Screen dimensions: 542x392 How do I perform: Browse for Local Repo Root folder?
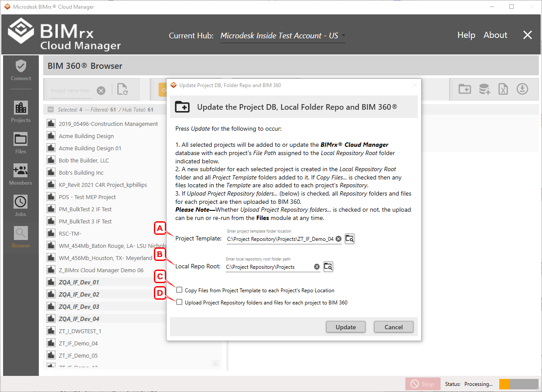point(328,267)
